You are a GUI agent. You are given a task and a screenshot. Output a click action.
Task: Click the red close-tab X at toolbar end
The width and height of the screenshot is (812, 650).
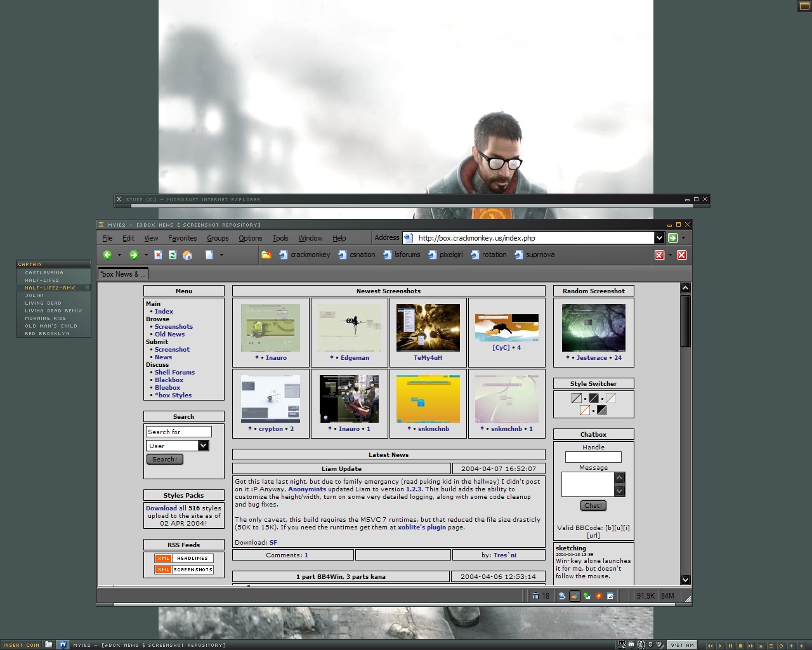pyautogui.click(x=681, y=255)
